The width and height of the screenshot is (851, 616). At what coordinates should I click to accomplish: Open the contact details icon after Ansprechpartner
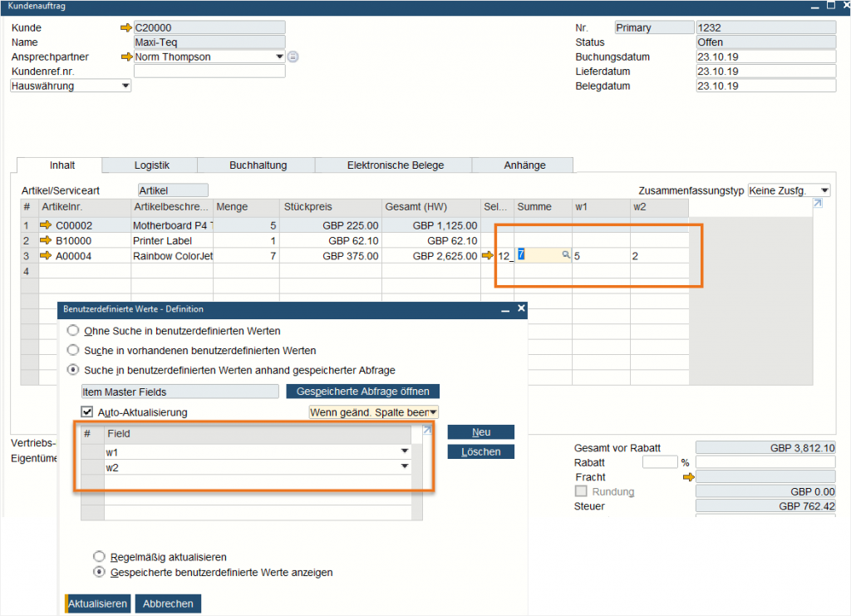pos(293,57)
